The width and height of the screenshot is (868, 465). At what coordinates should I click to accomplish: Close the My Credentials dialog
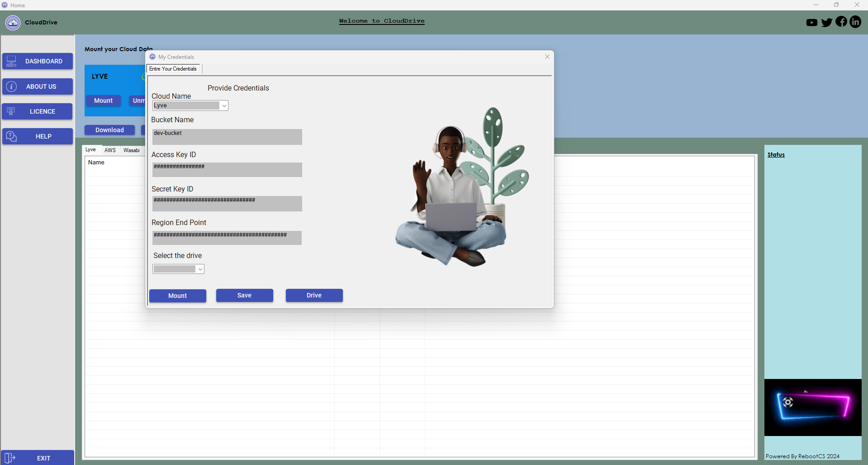547,57
